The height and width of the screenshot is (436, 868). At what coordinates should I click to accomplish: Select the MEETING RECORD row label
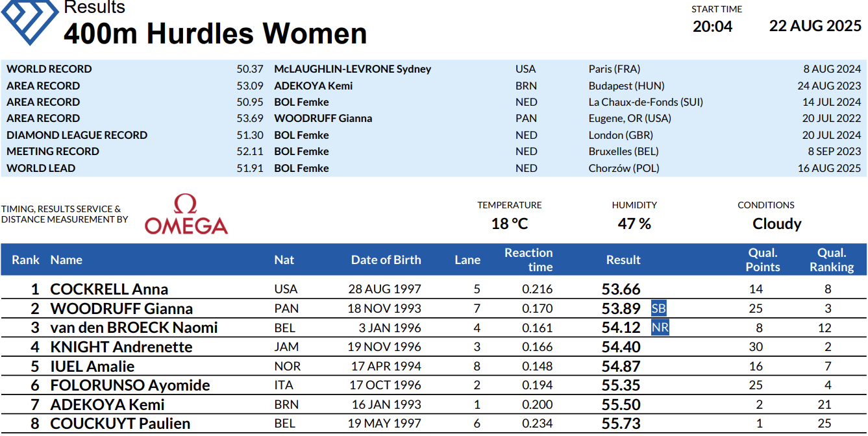(53, 152)
